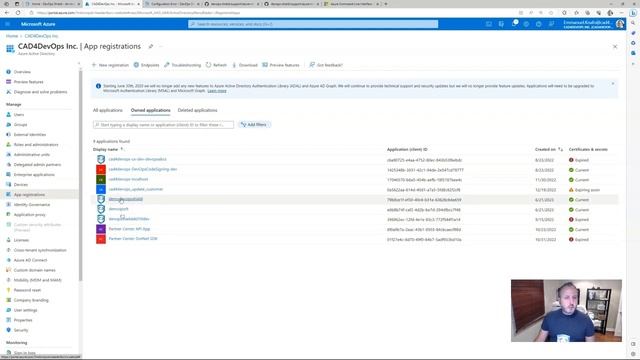
Task: Open Azure AD Connect
Action: tap(30, 260)
